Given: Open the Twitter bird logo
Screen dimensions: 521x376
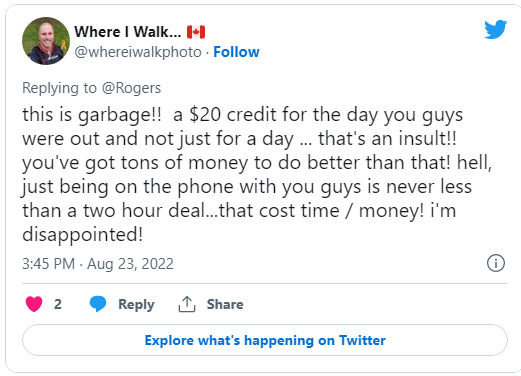Looking at the screenshot, I should point(496,30).
